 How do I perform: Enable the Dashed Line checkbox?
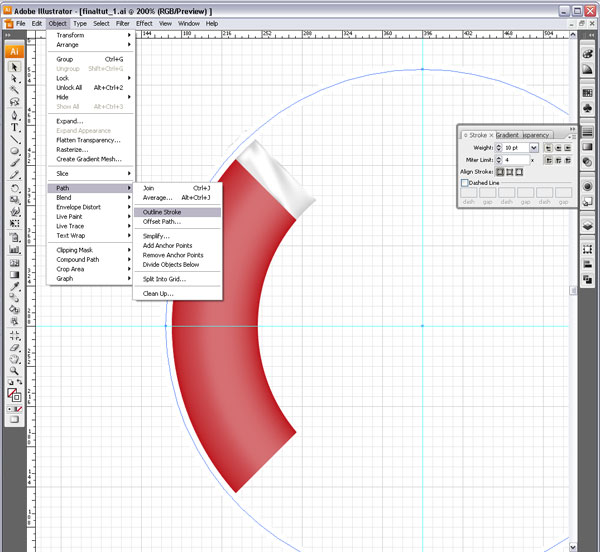(x=465, y=183)
